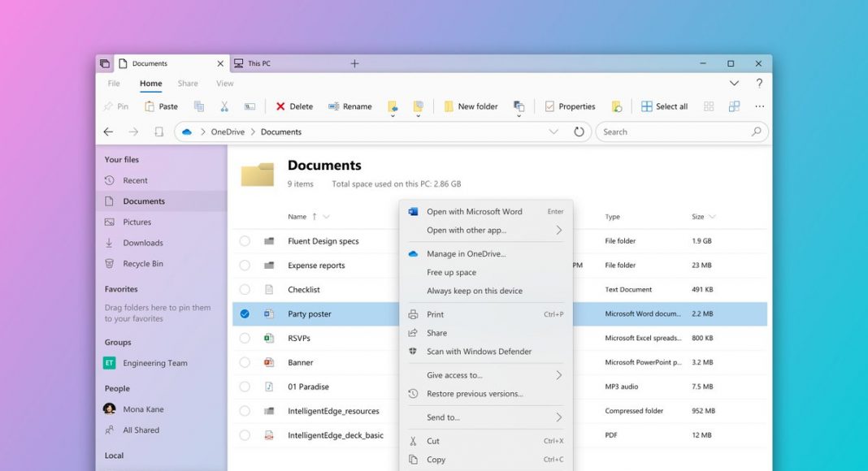
Task: Tick the RSVPs row checkbox
Action: click(245, 339)
